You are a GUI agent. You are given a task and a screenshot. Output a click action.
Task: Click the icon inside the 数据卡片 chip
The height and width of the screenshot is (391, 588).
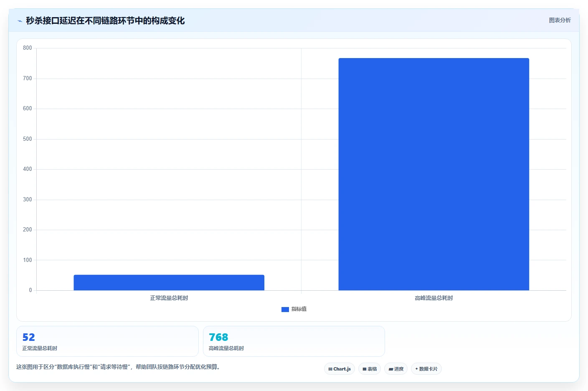(416, 369)
